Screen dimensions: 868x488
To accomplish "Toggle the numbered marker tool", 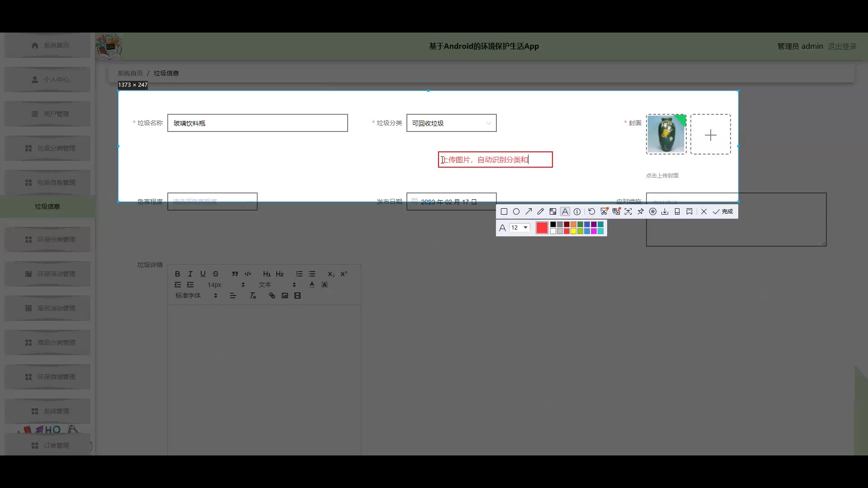I will pyautogui.click(x=577, y=211).
